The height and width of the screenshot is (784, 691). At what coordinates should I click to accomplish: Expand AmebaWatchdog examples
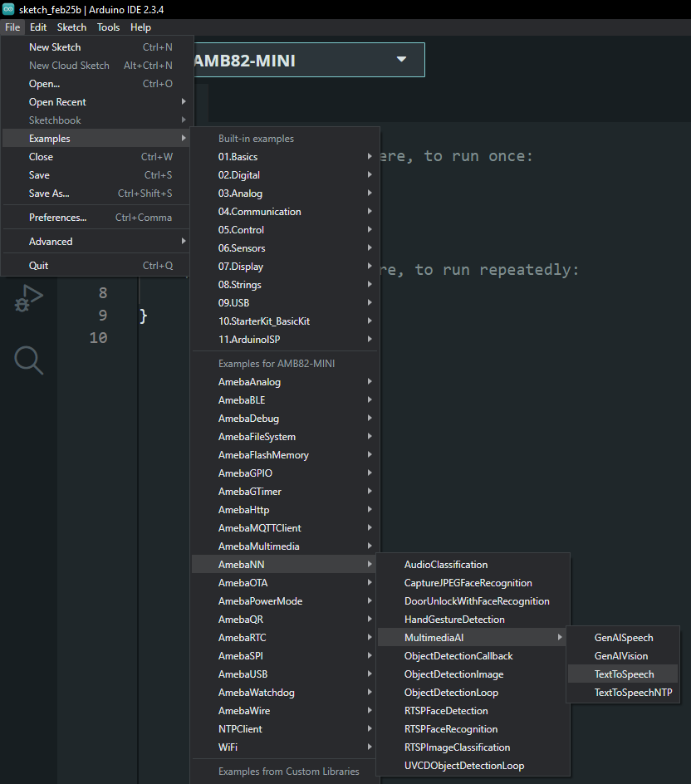click(285, 693)
